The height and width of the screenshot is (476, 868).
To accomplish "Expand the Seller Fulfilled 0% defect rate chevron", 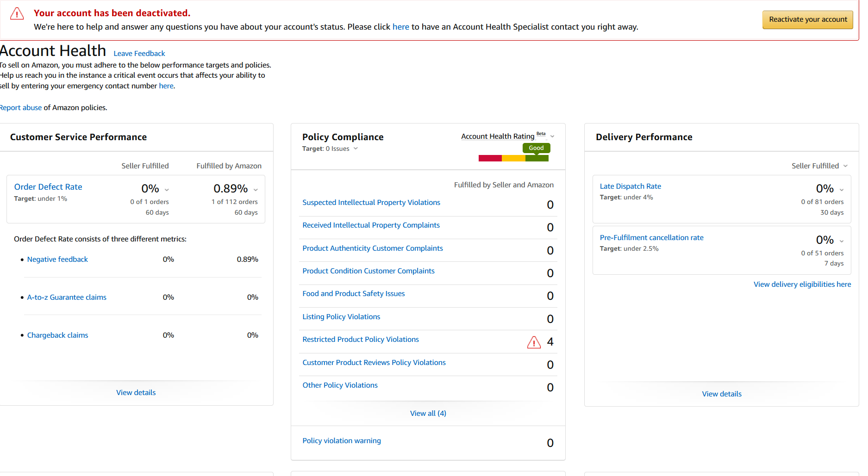I will [x=167, y=190].
